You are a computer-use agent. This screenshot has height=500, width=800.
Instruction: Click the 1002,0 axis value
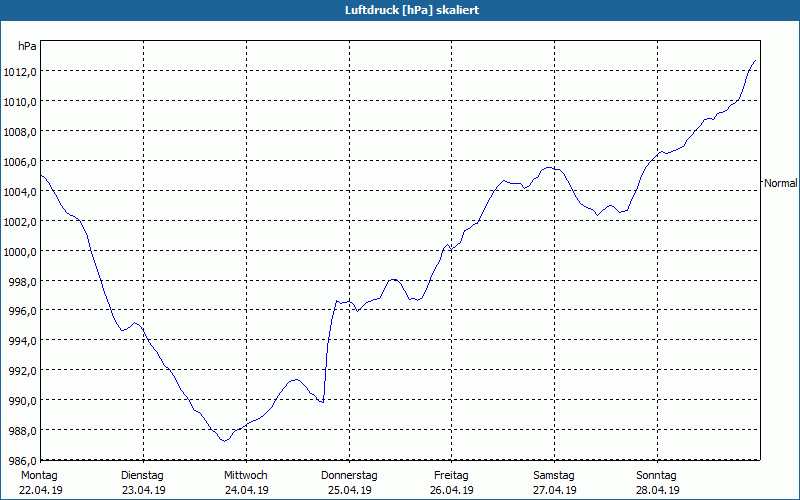tap(20, 222)
